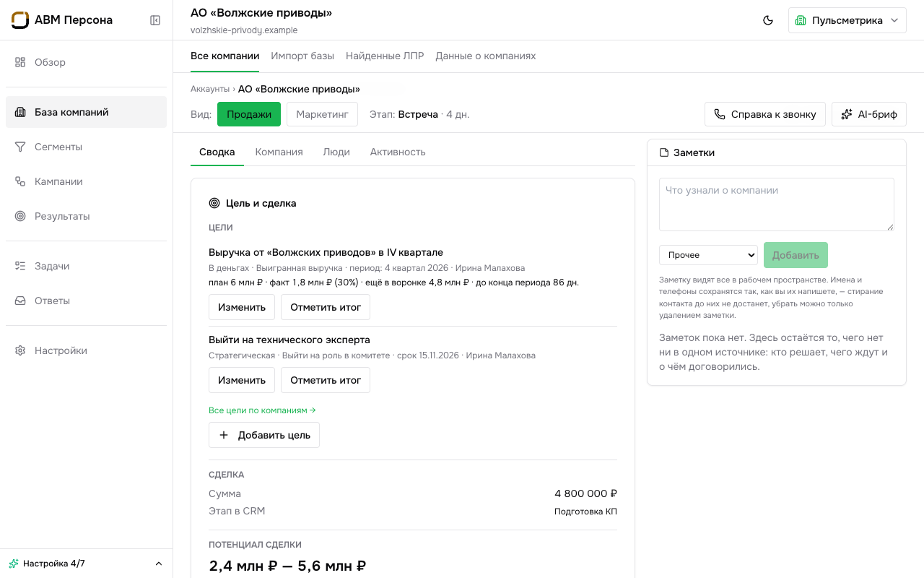924x578 pixels.
Task: Open the Пульсметрика workspace dropdown
Action: (847, 20)
